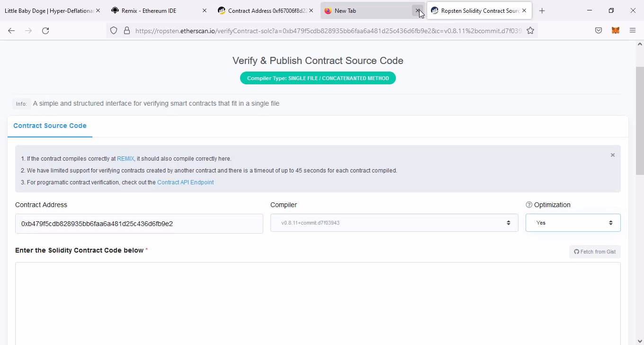Open the Optimization Yes dropdown
The height and width of the screenshot is (345, 644).
pyautogui.click(x=572, y=223)
